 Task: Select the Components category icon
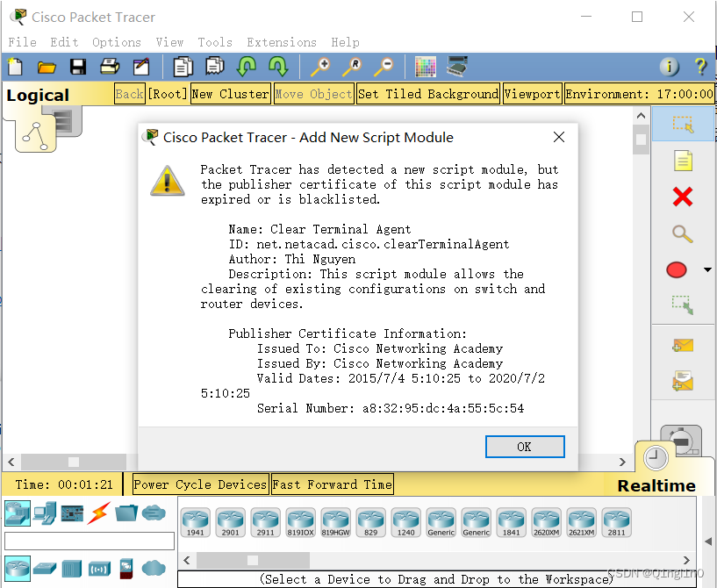click(x=72, y=513)
